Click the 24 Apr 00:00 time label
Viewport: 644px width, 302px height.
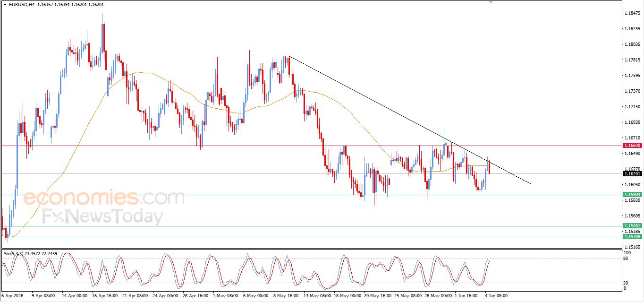pos(166,296)
